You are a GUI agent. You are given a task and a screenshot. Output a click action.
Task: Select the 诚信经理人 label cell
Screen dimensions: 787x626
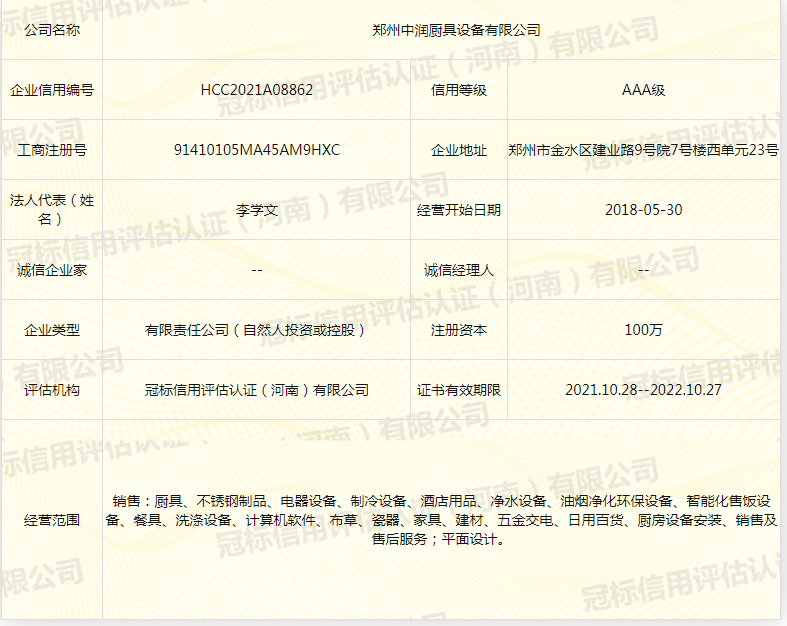458,270
